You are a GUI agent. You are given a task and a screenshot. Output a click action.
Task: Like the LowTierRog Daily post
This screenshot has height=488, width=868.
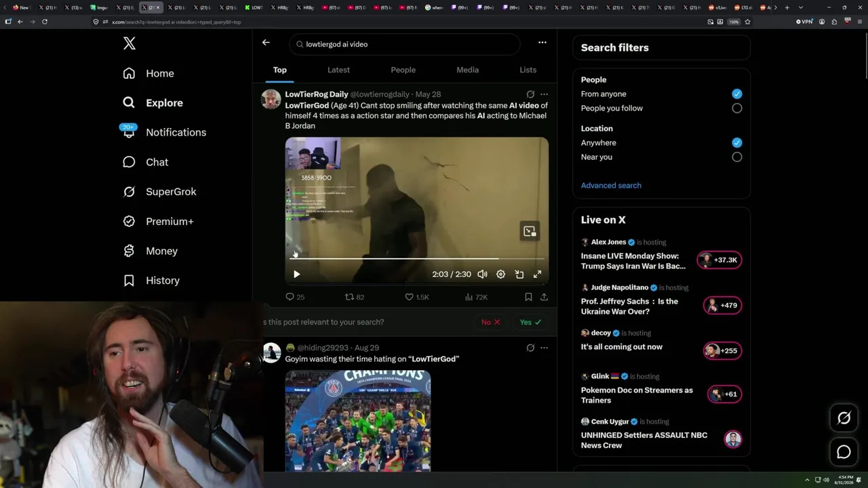point(416,297)
